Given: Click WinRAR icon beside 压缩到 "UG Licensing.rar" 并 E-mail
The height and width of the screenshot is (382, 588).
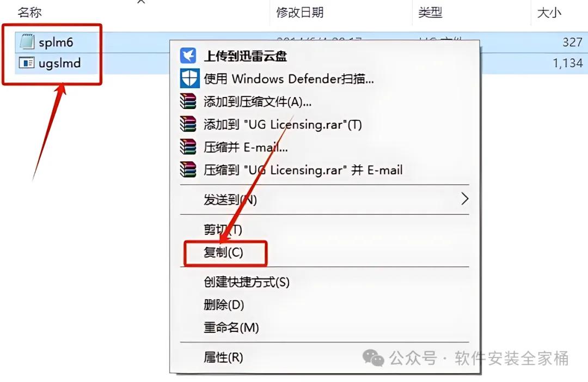Looking at the screenshot, I should point(188,169).
